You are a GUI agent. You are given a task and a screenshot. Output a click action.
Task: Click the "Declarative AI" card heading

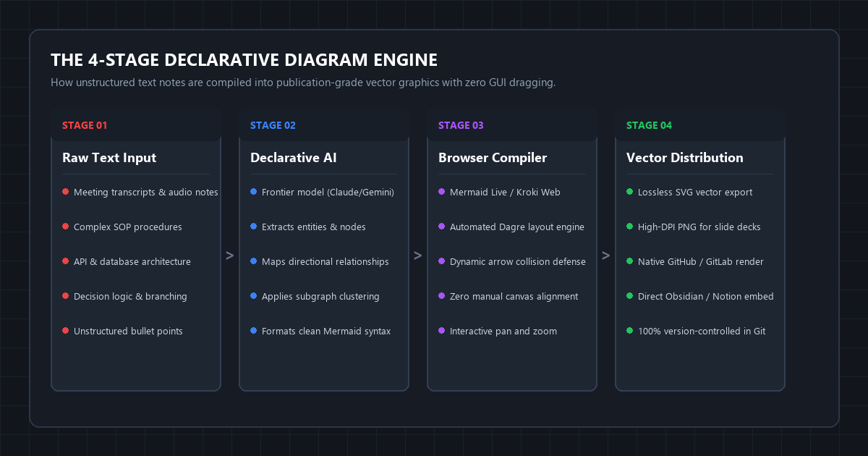pos(294,158)
